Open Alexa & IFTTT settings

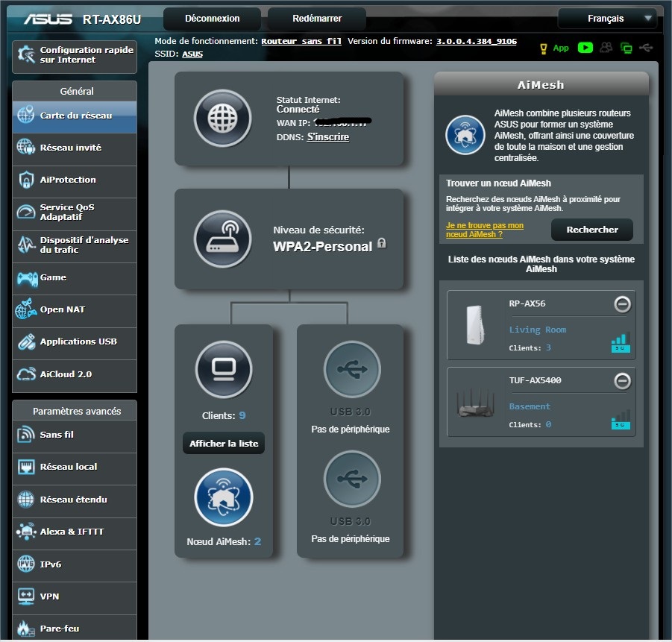coord(75,532)
